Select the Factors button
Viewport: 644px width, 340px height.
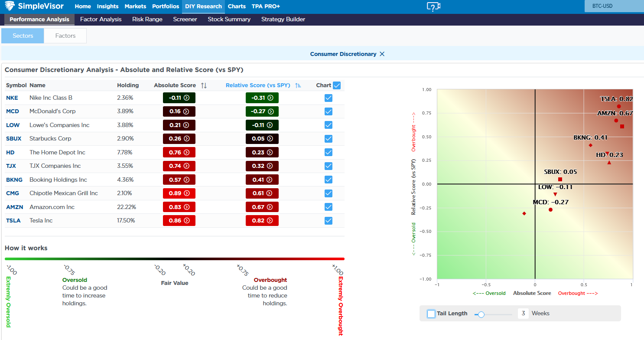coord(65,36)
